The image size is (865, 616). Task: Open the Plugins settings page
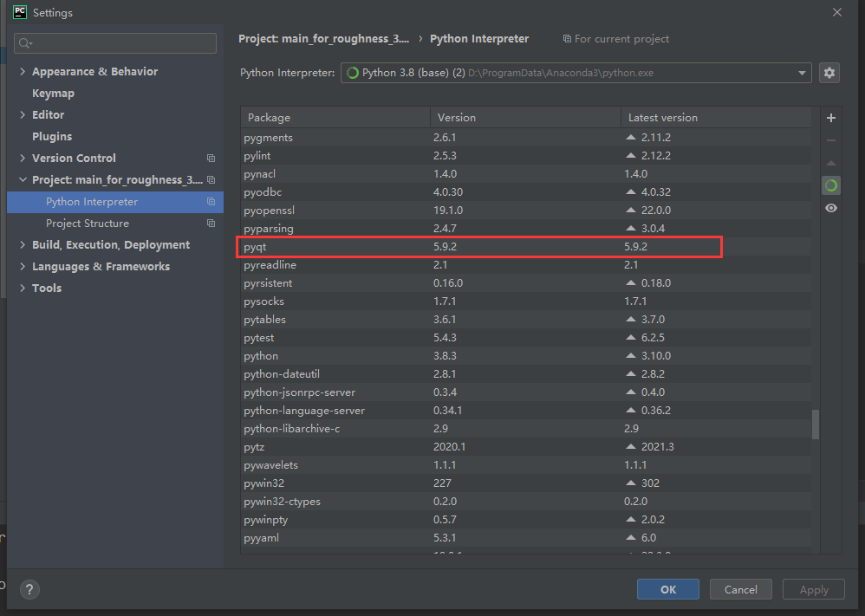point(52,137)
